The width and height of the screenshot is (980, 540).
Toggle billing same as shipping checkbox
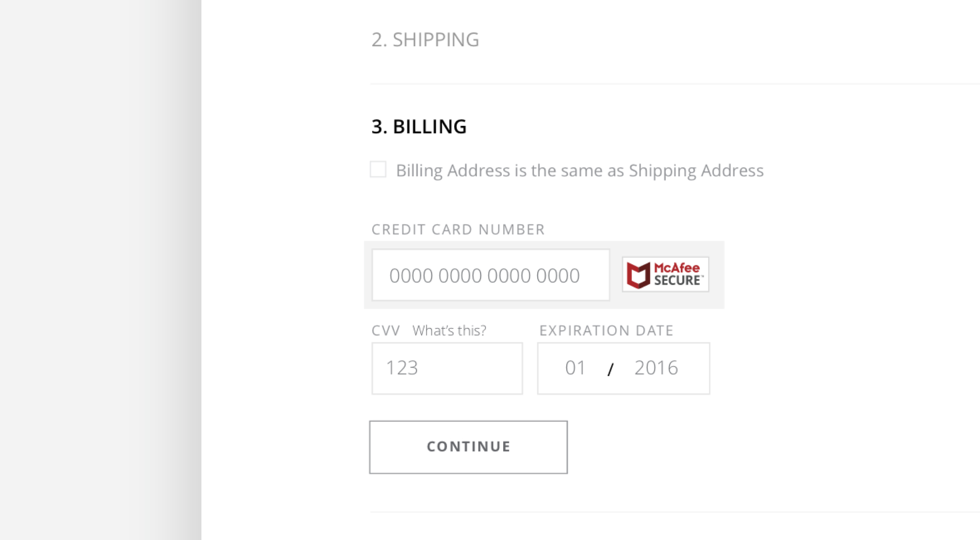pyautogui.click(x=378, y=170)
